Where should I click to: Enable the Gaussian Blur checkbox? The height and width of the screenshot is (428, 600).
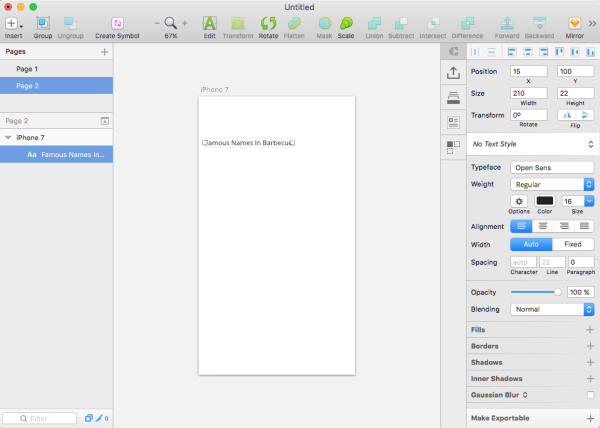(590, 395)
